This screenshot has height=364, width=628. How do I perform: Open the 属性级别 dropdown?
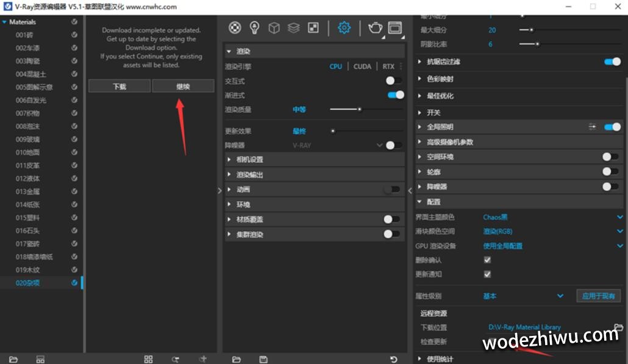click(x=524, y=296)
